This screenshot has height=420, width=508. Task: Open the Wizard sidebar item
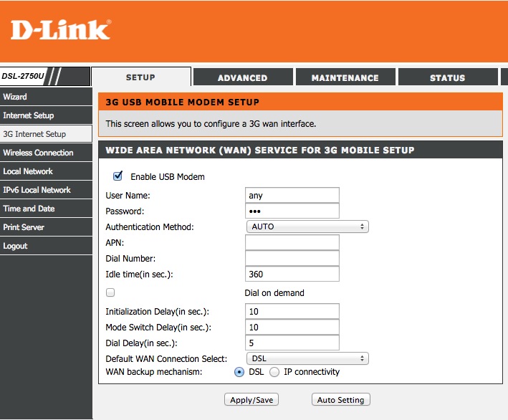[x=46, y=97]
